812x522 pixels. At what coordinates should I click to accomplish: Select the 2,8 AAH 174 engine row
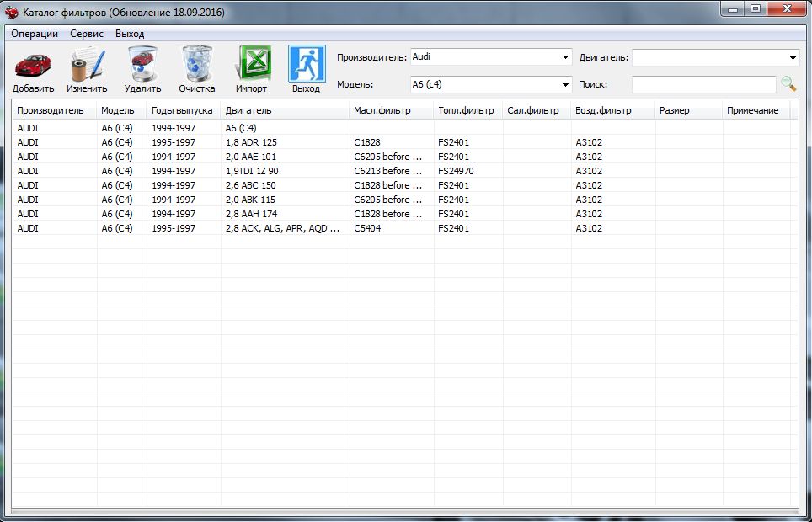[x=405, y=213]
